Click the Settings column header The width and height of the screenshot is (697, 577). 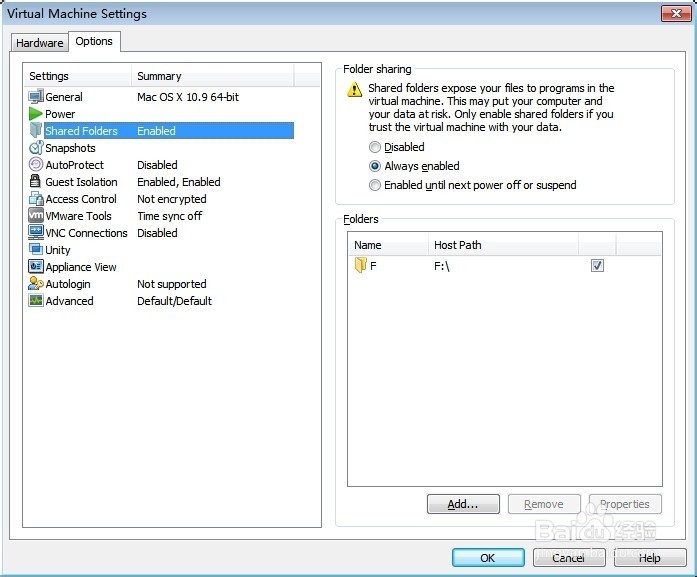[x=78, y=76]
